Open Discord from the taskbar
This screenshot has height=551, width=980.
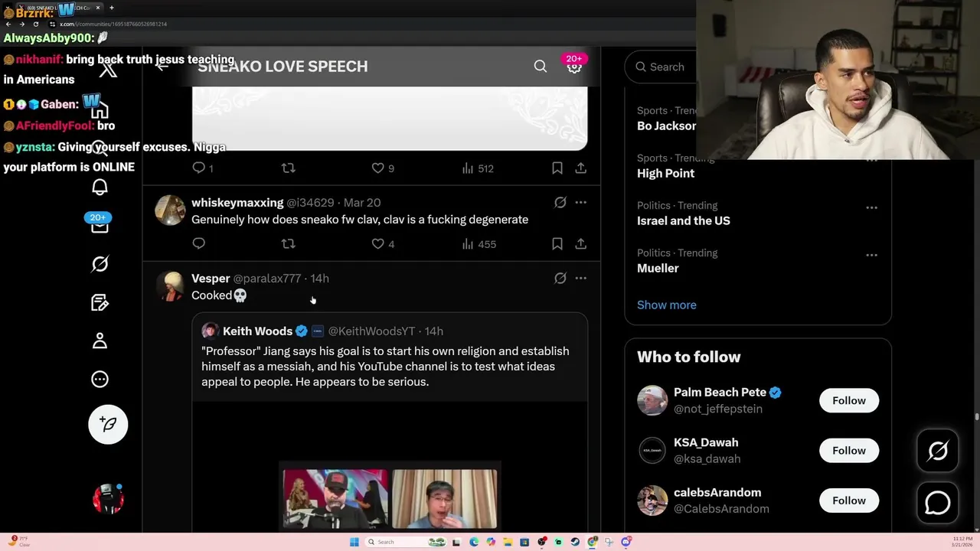coord(626,542)
